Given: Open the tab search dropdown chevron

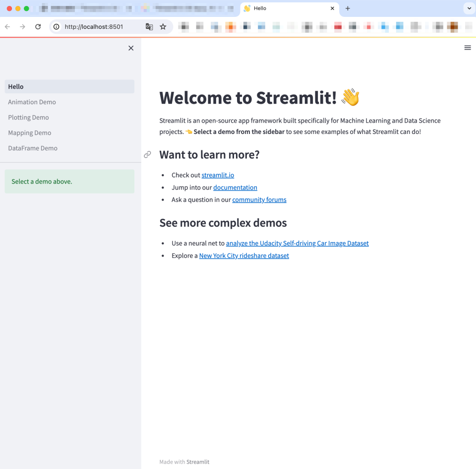Looking at the screenshot, I should [x=468, y=8].
